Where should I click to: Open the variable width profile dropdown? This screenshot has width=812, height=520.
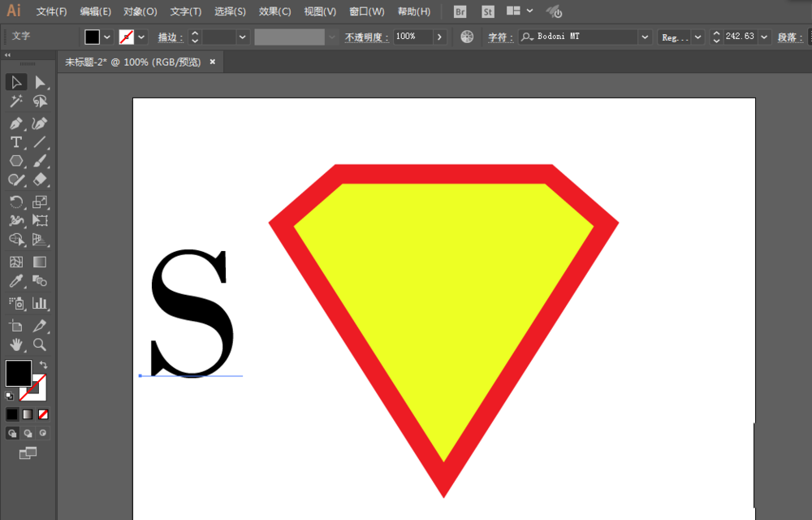332,37
